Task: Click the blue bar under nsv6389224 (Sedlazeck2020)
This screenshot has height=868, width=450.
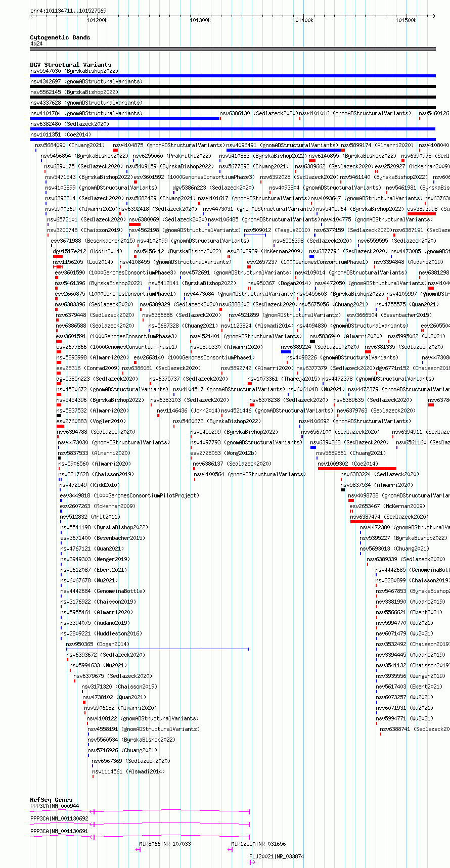Action: (286, 352)
